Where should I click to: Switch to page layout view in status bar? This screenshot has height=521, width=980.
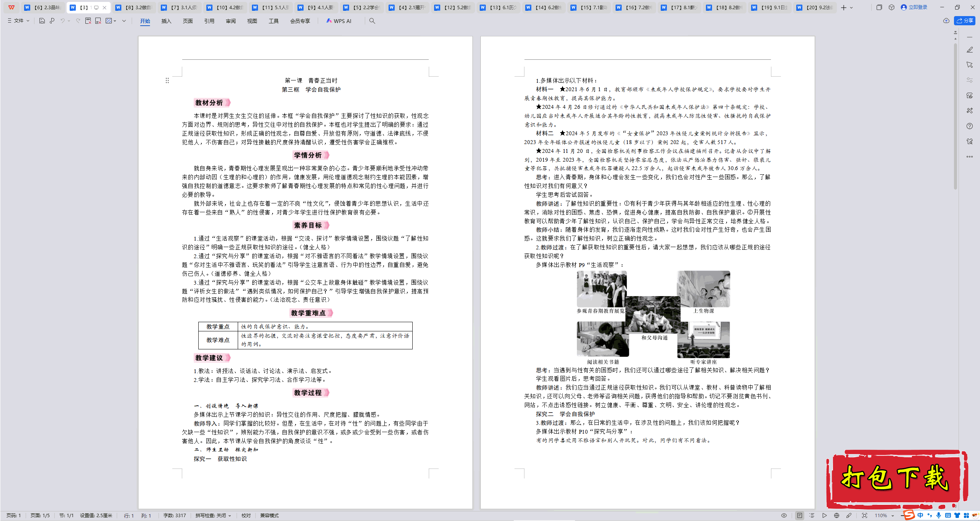[799, 516]
